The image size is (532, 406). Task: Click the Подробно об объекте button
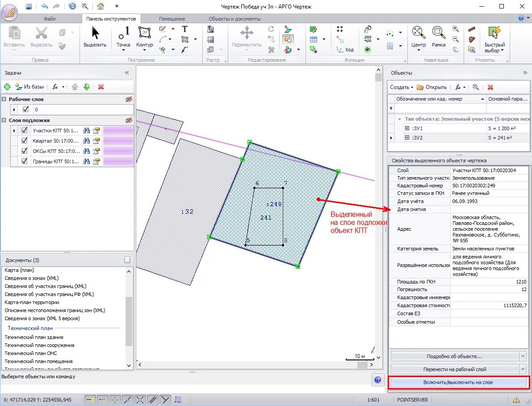click(x=454, y=356)
